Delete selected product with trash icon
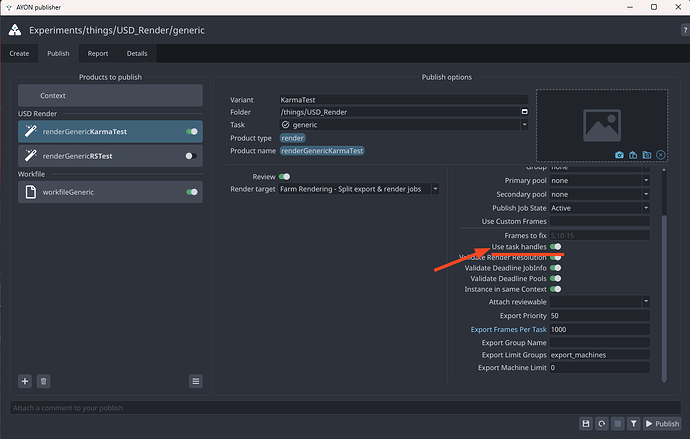 point(43,381)
